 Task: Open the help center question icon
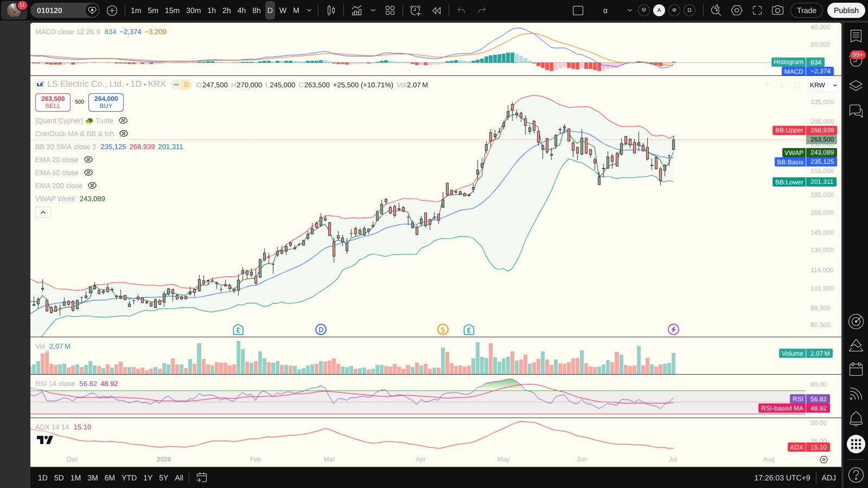click(x=856, y=476)
